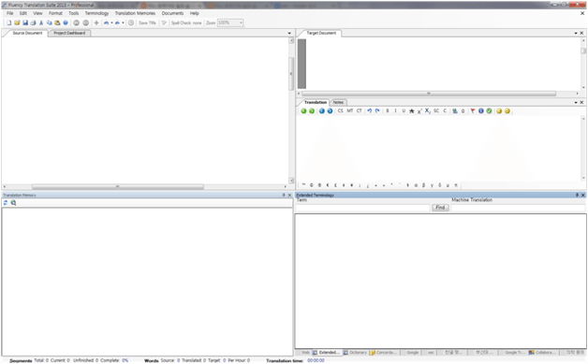The width and height of the screenshot is (588, 364).
Task: Click the Find button in Extended Terminology
Action: (440, 208)
